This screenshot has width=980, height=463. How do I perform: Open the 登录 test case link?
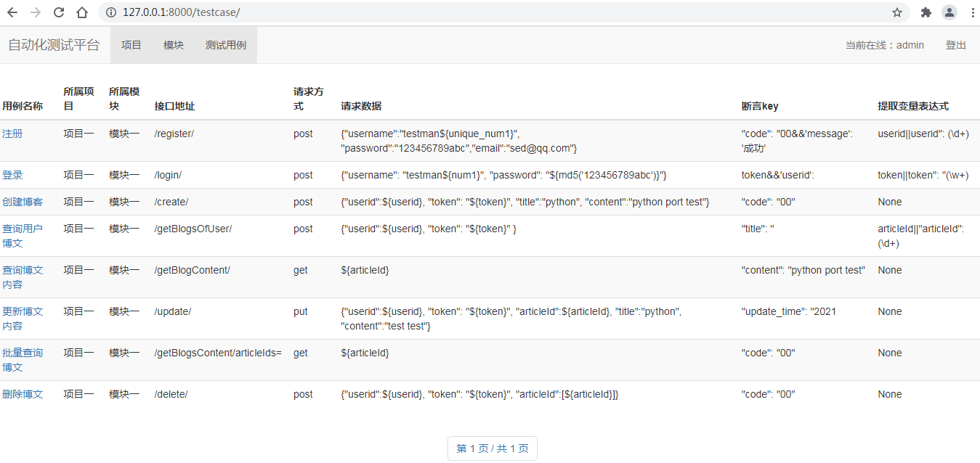click(x=12, y=175)
